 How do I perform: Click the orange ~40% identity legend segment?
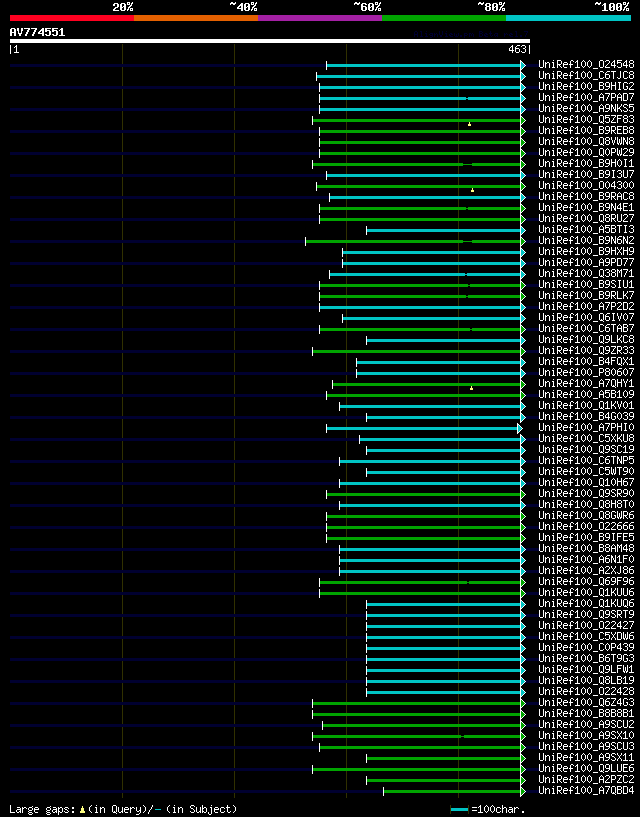(x=196, y=18)
